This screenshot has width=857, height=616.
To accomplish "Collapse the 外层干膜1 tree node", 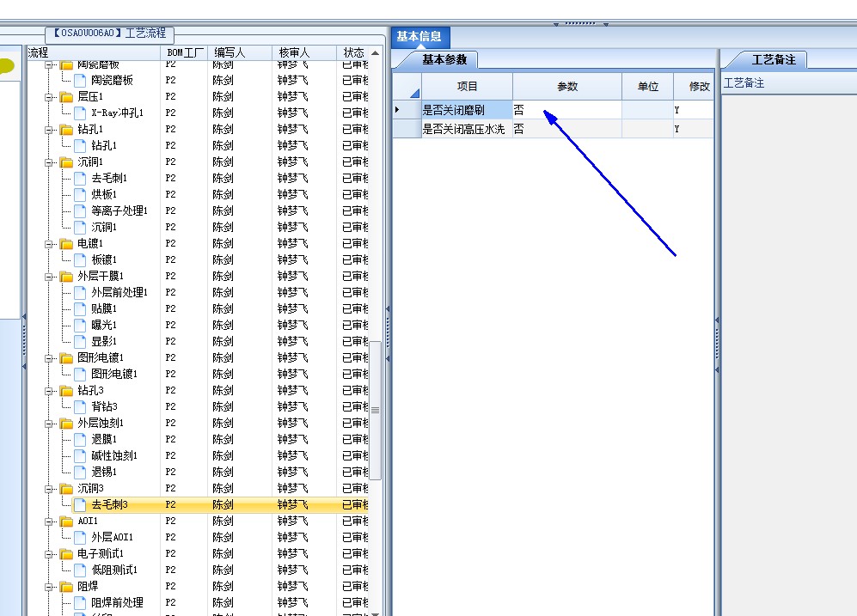I will tap(49, 277).
